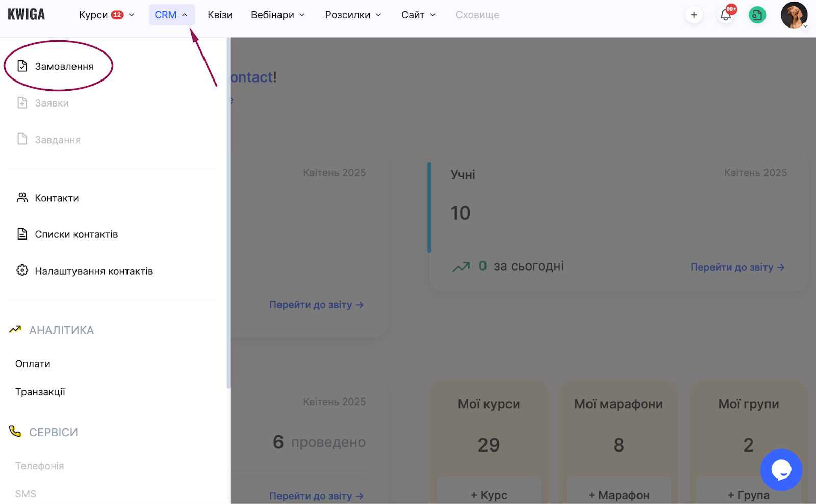Screen dimensions: 816x504
Task: Select Списки контактів menu entry
Action: (76, 234)
